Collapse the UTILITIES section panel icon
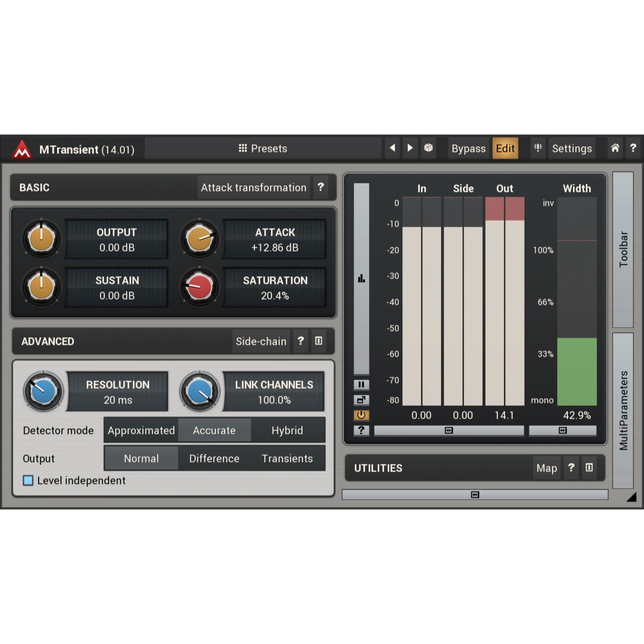This screenshot has height=644, width=644. click(x=589, y=468)
